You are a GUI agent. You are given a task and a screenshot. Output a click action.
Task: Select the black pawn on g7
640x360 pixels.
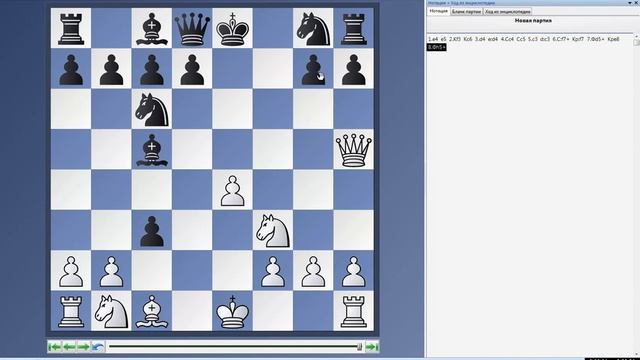pyautogui.click(x=313, y=69)
